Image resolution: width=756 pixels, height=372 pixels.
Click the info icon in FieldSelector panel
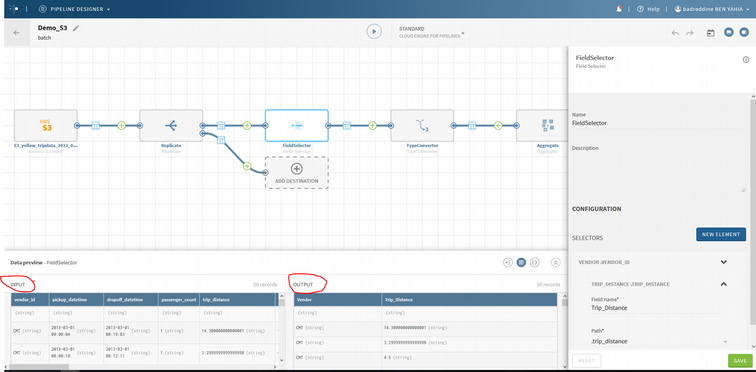[746, 59]
